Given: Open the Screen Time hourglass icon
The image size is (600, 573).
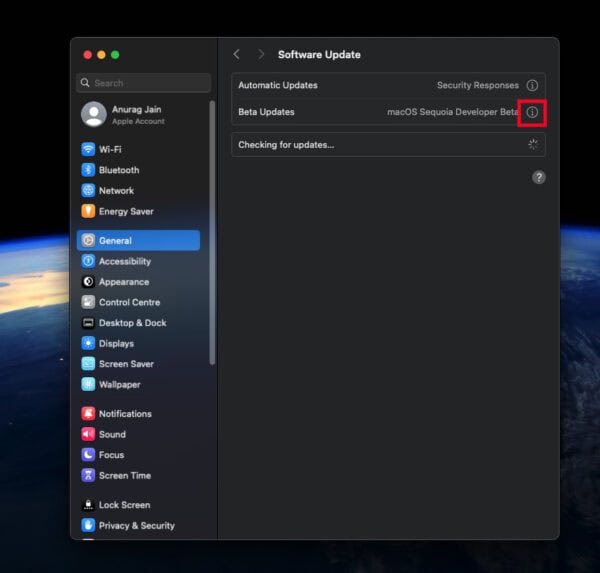Looking at the screenshot, I should (x=88, y=475).
